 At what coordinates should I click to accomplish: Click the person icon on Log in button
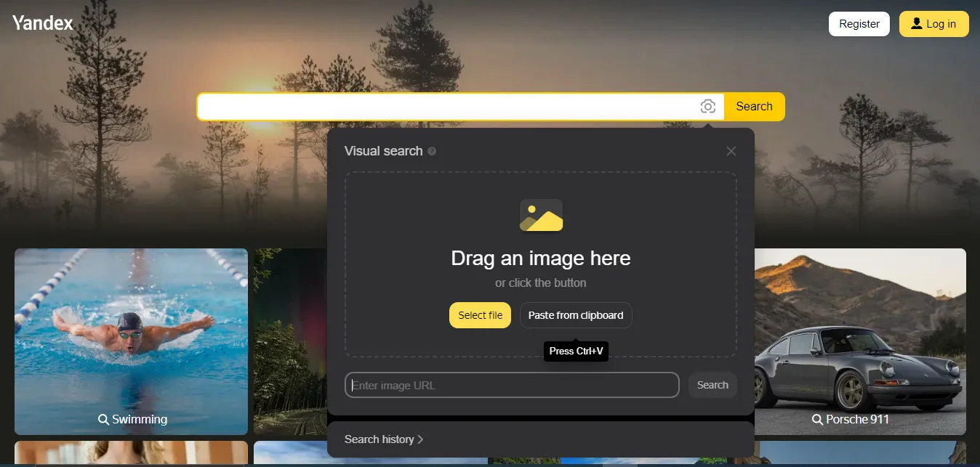pos(915,23)
